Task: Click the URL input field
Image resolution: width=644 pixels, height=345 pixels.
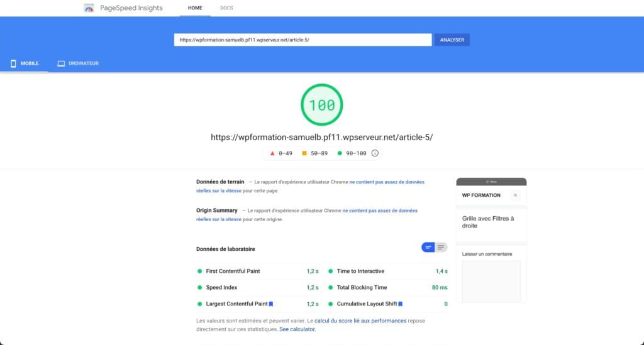Action: 302,40
